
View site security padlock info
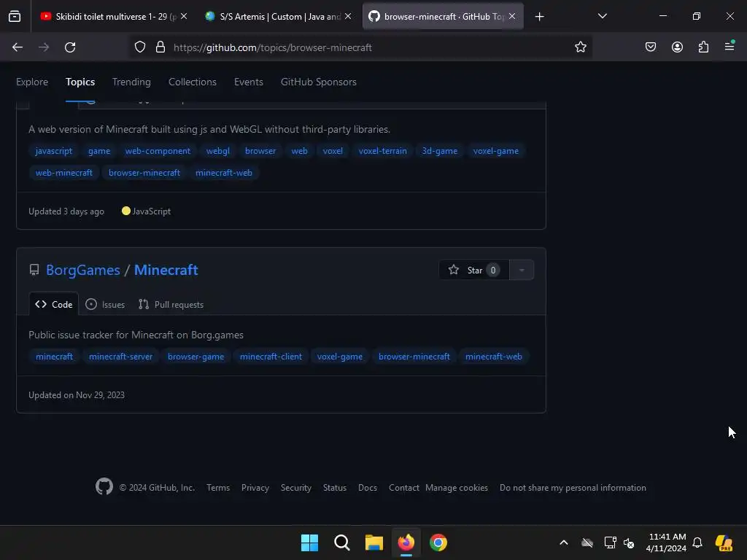pyautogui.click(x=160, y=47)
